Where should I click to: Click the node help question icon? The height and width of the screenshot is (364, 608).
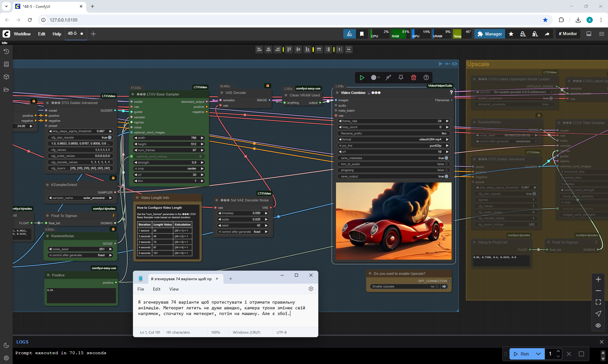(426, 77)
